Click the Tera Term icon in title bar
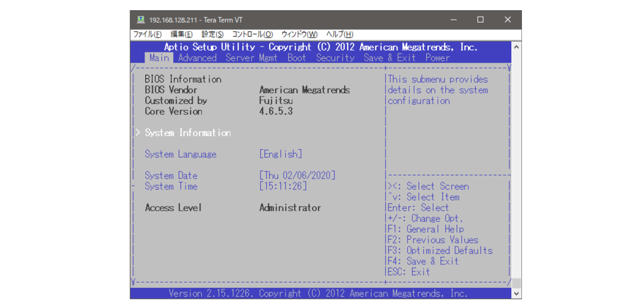The height and width of the screenshot is (307, 644). coord(141,19)
